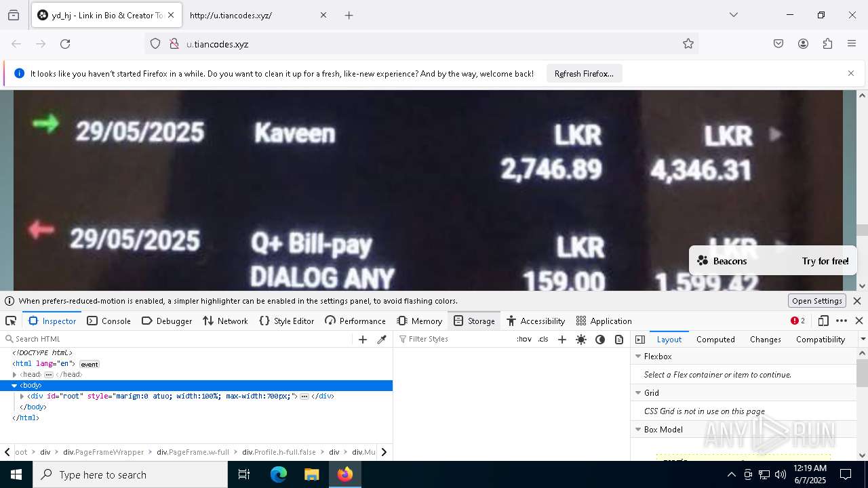868x488 pixels.
Task: Collapse the Grid section
Action: coord(638,393)
